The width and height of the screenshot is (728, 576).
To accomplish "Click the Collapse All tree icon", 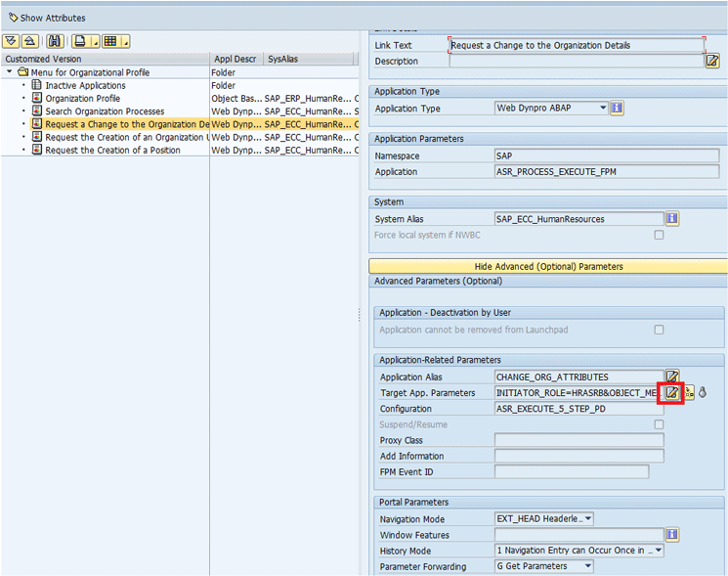I will tap(29, 41).
